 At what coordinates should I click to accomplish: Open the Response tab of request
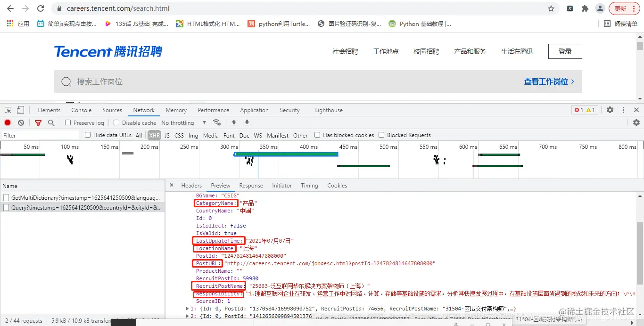pos(251,185)
